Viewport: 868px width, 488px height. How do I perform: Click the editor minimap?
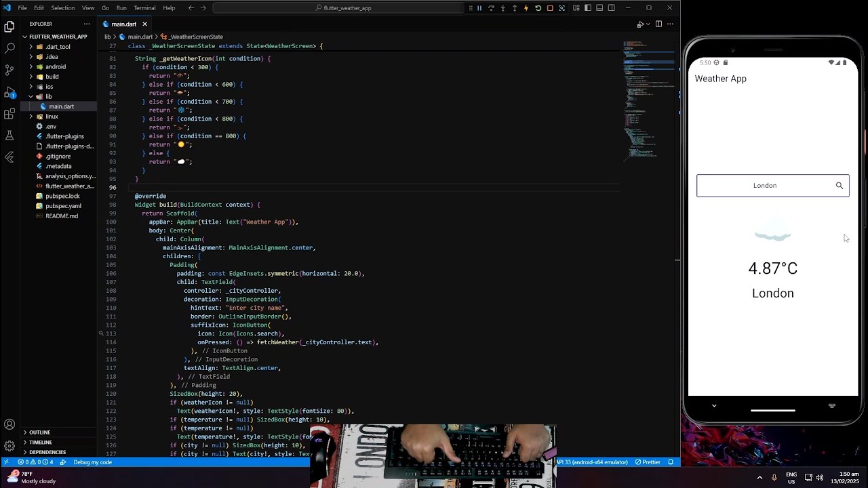point(650,102)
